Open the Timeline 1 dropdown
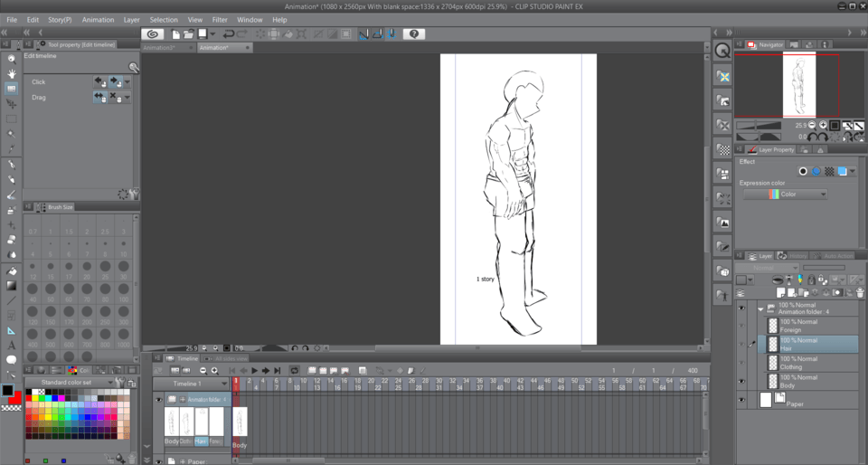The height and width of the screenshot is (465, 868). pyautogui.click(x=224, y=384)
